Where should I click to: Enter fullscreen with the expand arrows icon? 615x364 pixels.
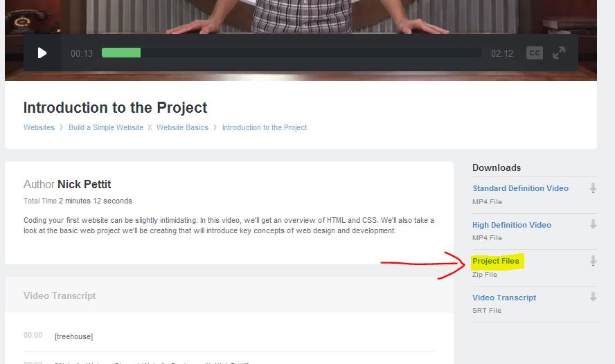(559, 53)
